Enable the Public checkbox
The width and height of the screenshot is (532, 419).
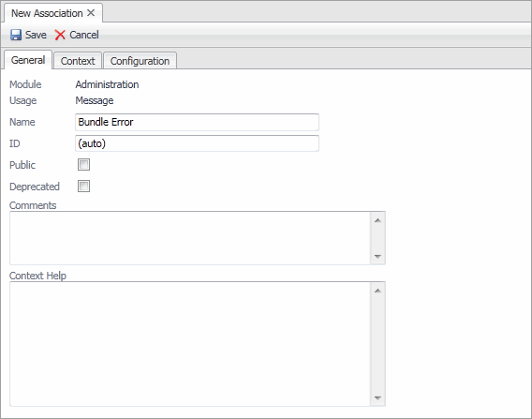[83, 165]
